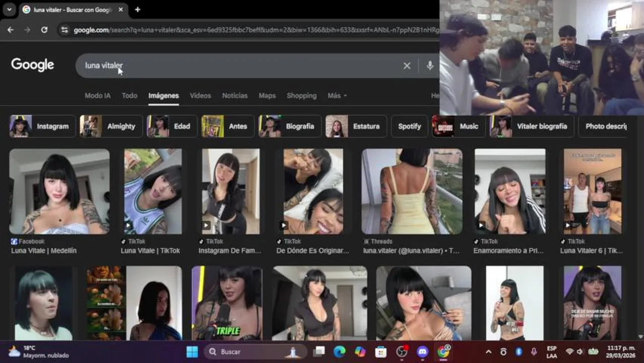Viewport: 644px width, 363px height.
Task: Launch Microsoft Edge from the taskbar
Action: 340,351
